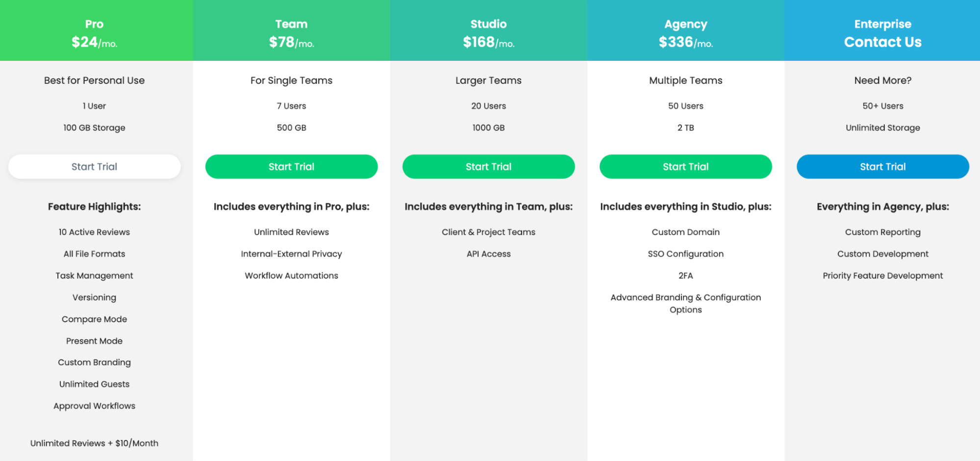Click the Workflow Automations feature text
Image resolution: width=980 pixels, height=461 pixels.
(x=291, y=275)
